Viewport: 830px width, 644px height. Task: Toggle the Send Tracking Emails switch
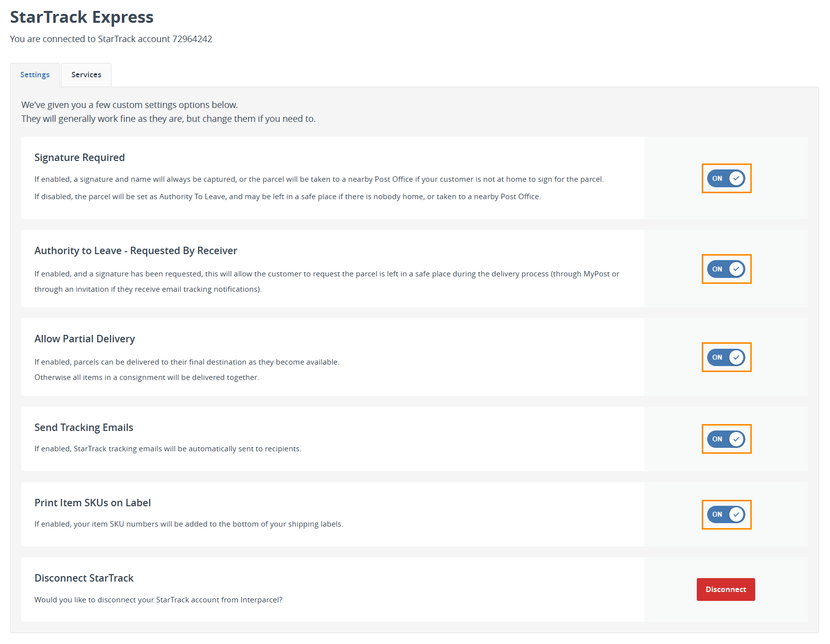[x=726, y=439]
